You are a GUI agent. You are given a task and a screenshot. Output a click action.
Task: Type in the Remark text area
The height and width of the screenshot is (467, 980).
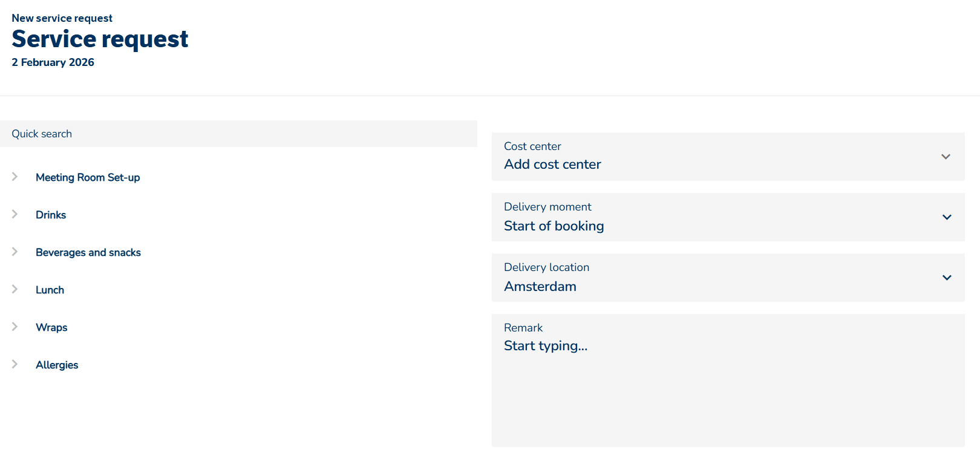(728, 387)
